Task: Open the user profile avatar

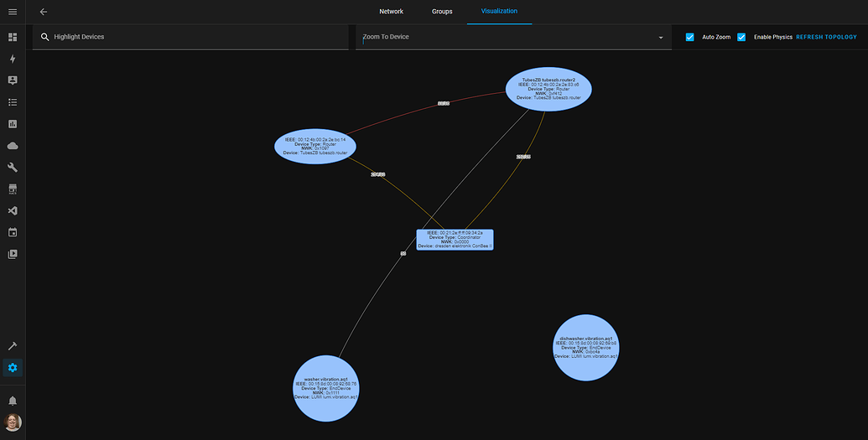Action: coord(13,422)
